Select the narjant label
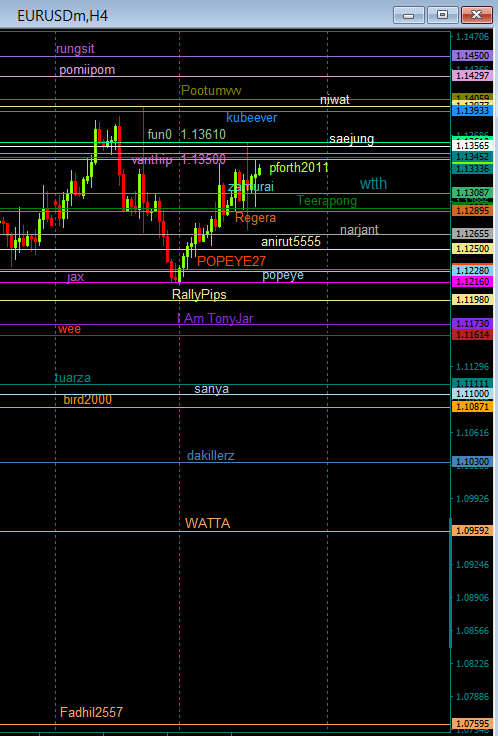This screenshot has height=736, width=498. pyautogui.click(x=359, y=230)
